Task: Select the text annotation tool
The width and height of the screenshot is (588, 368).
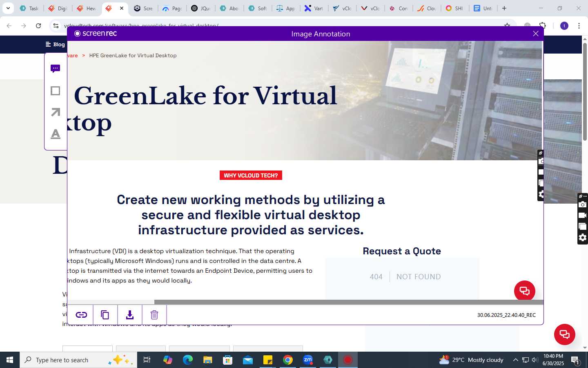Action: tap(56, 134)
